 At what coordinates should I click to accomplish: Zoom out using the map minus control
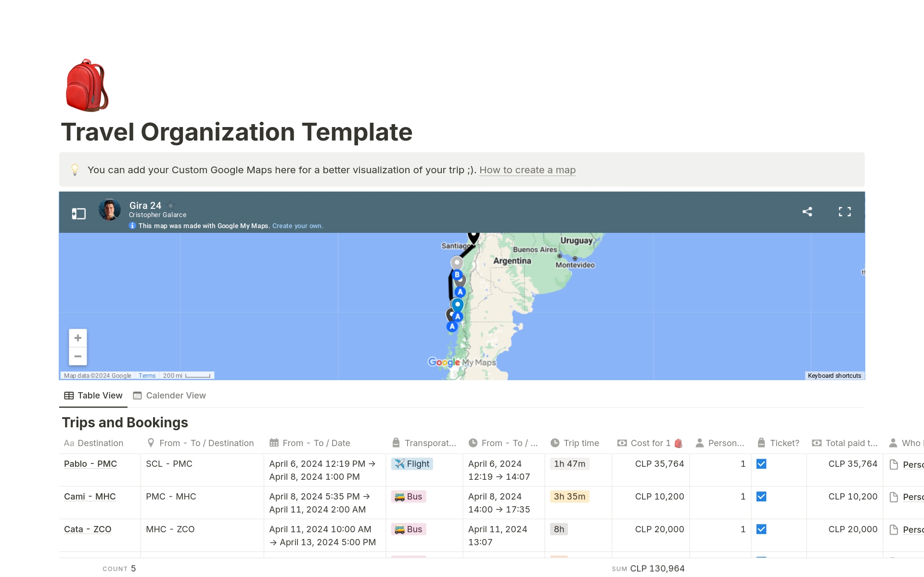(77, 356)
